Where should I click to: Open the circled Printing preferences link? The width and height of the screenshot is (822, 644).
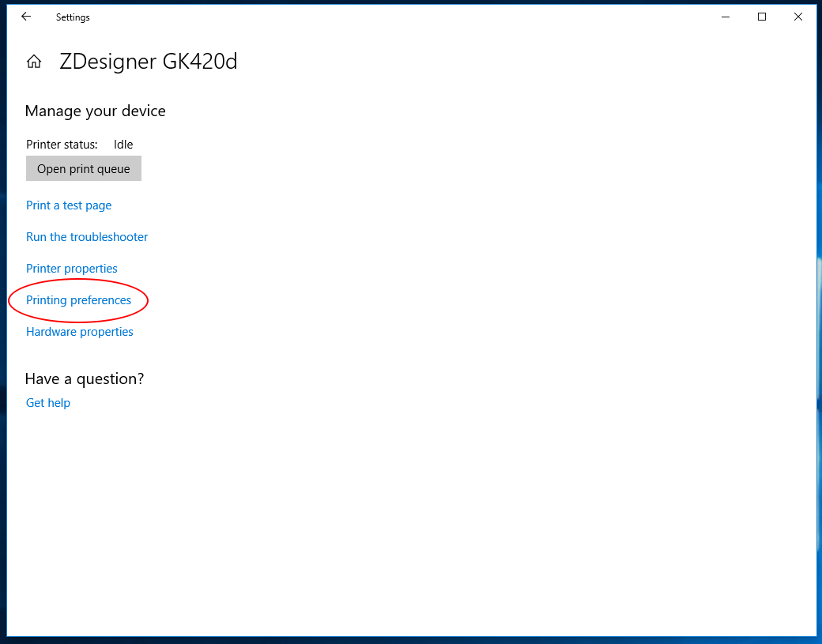tap(78, 299)
